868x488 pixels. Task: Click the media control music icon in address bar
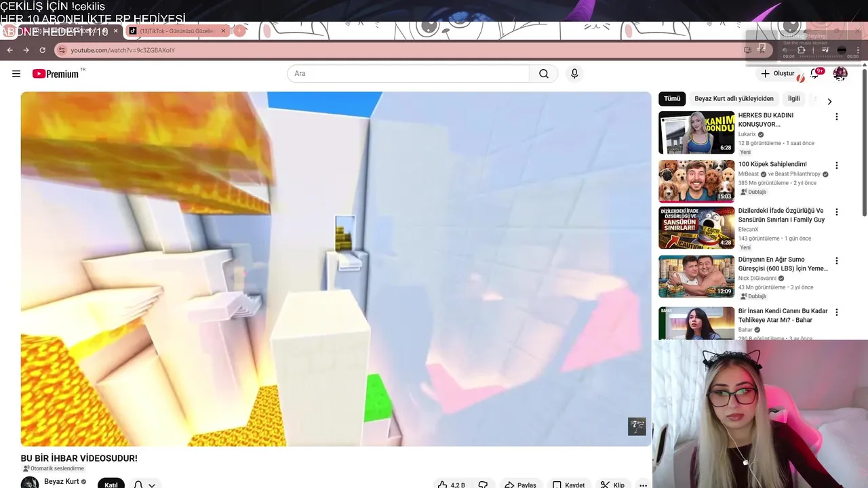(x=762, y=49)
